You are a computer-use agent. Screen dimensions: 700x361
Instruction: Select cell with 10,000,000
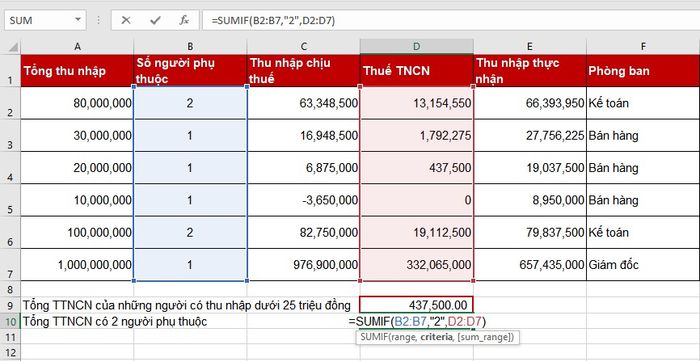(x=77, y=200)
